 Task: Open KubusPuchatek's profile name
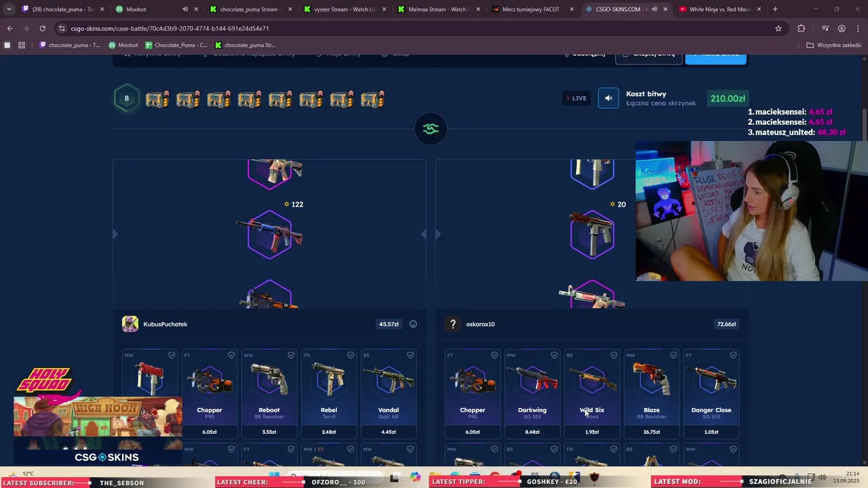(165, 324)
